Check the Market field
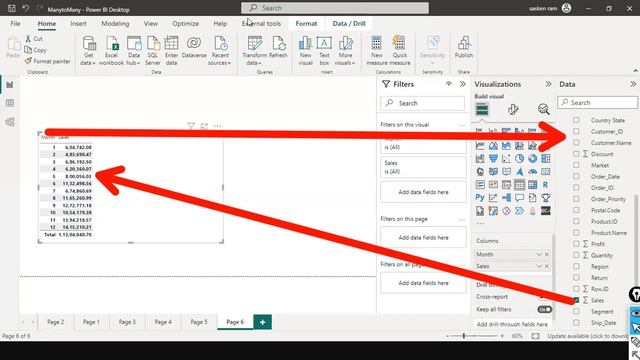This screenshot has height=360, width=640. coord(576,165)
